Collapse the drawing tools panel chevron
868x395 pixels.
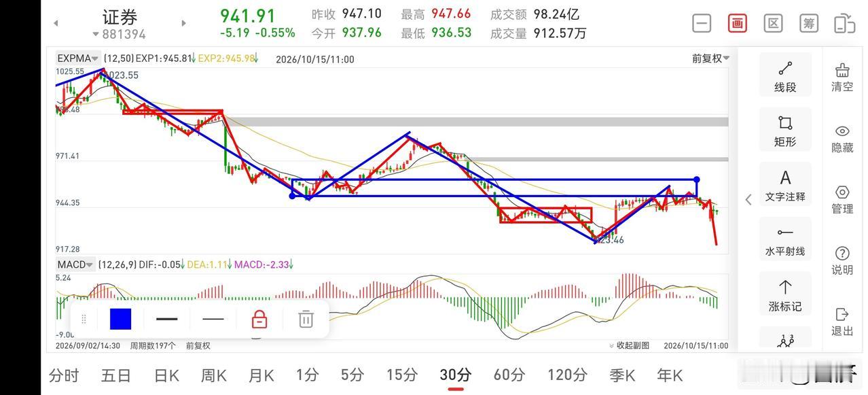(748, 199)
